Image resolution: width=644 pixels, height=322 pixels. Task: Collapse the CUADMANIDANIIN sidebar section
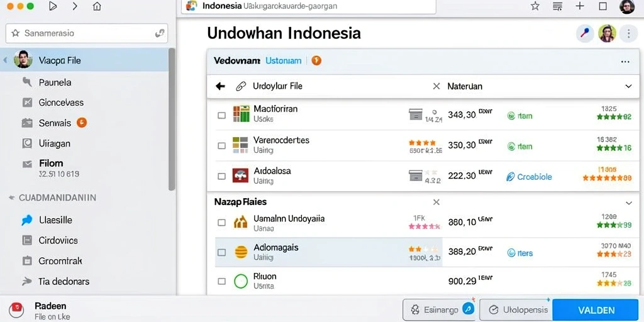click(11, 198)
